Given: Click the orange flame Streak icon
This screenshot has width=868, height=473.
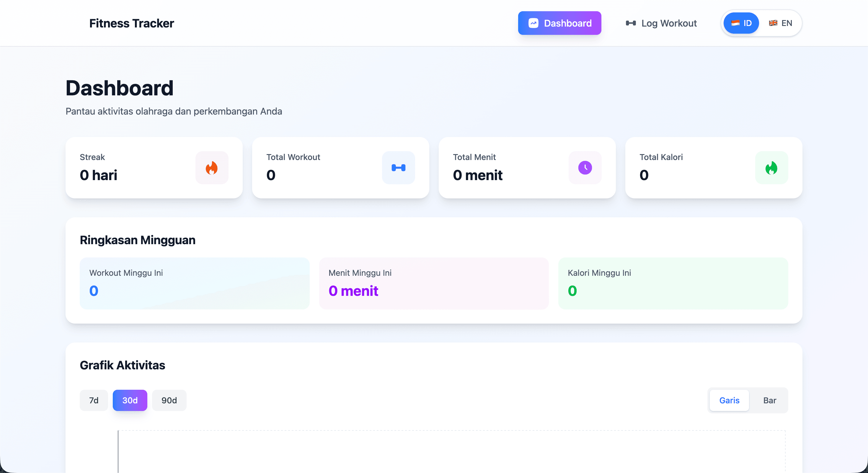Looking at the screenshot, I should coord(212,168).
